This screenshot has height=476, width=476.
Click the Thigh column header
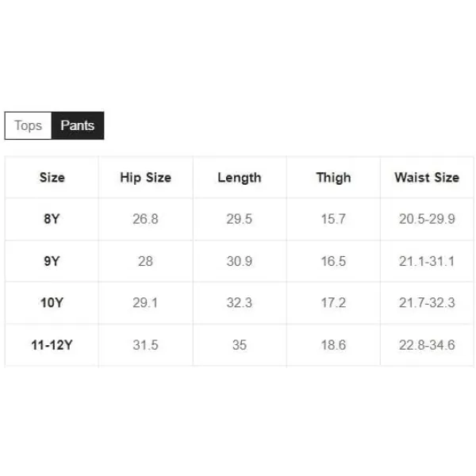[333, 178]
